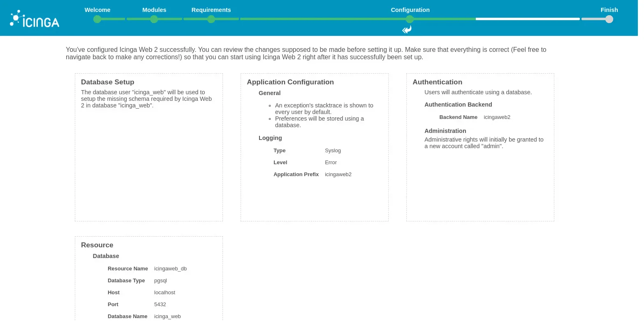Select the Finish step circle
The height and width of the screenshot is (321, 644).
coord(609,19)
